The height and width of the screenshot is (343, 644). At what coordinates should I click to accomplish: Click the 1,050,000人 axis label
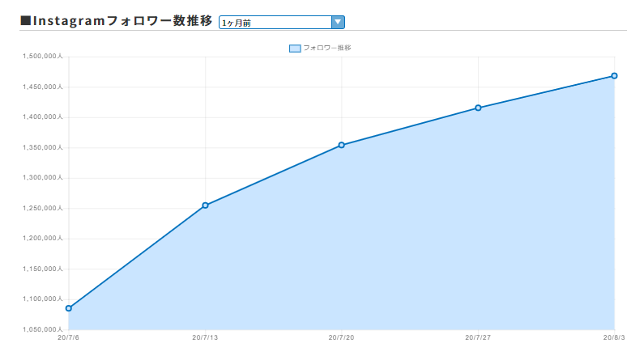(x=43, y=329)
